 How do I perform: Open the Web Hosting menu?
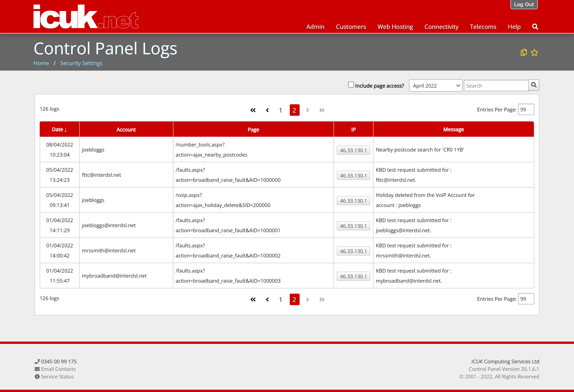(395, 27)
